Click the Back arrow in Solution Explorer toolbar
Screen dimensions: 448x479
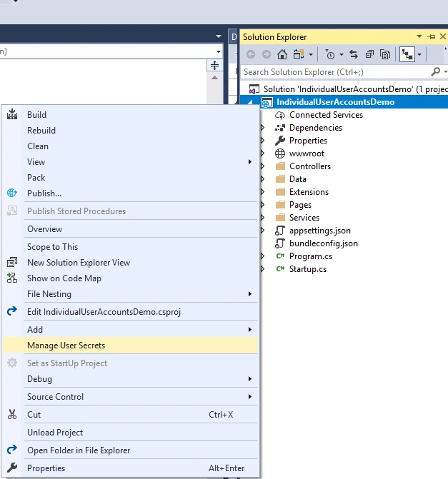click(x=251, y=54)
